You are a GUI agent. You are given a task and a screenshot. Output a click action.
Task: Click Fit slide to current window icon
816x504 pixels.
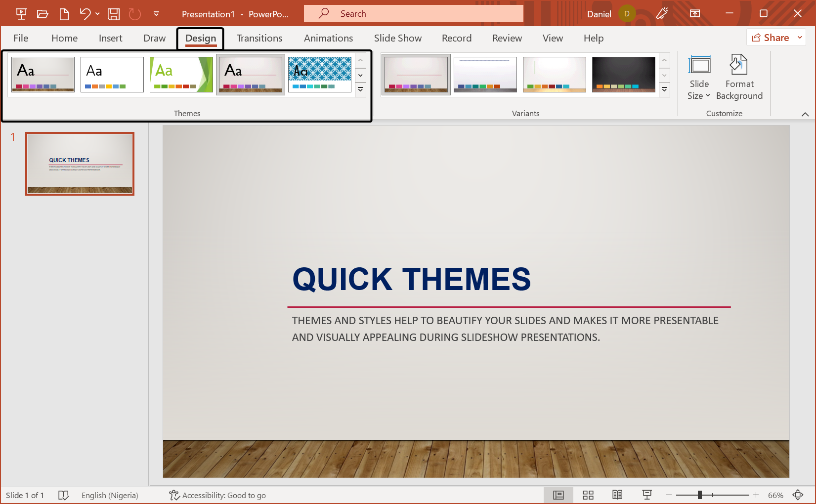point(799,495)
